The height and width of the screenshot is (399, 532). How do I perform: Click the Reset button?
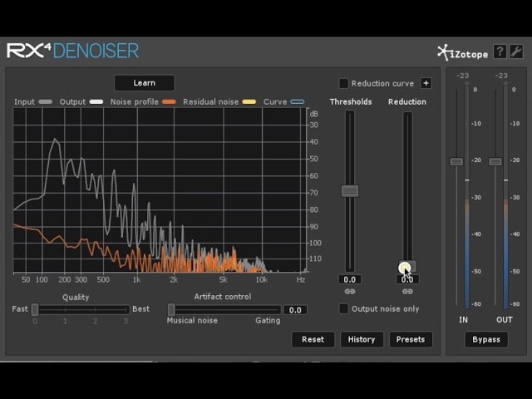[313, 339]
